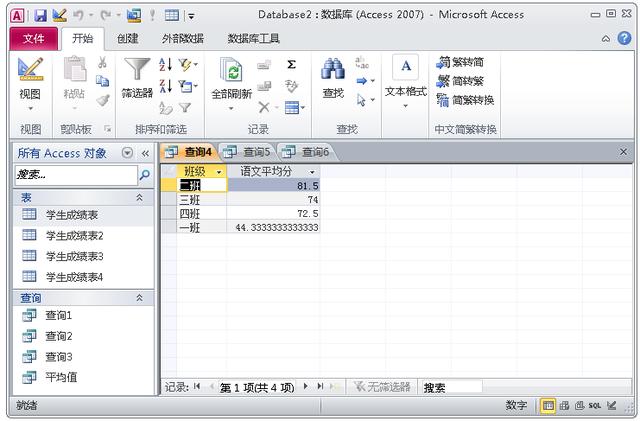
Task: Sort ascending with the A-Z icon
Action: (x=165, y=65)
